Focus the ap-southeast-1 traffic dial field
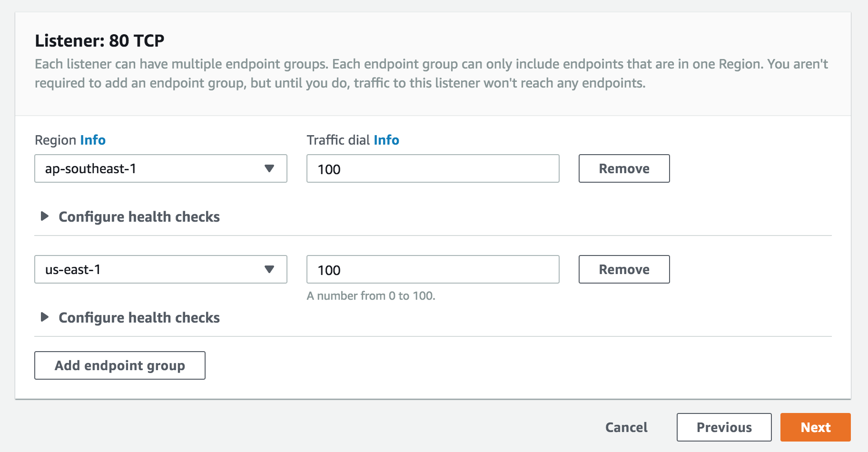 coord(433,168)
